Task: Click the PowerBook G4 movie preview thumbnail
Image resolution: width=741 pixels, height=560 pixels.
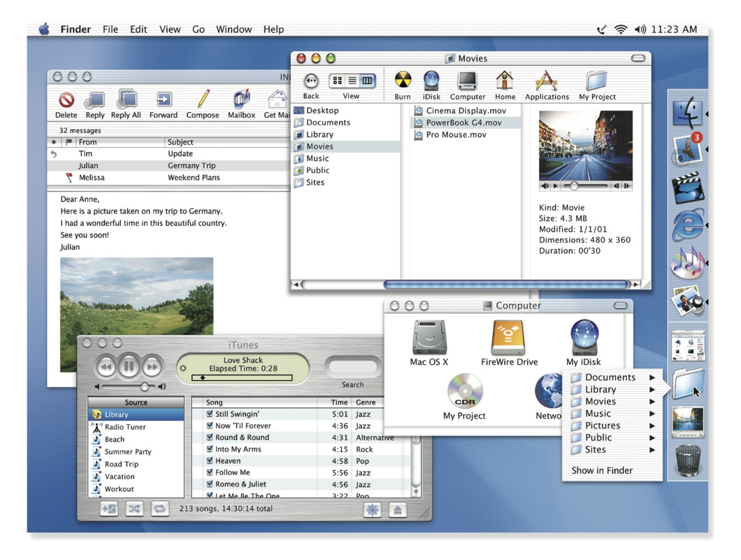Action: (x=585, y=145)
